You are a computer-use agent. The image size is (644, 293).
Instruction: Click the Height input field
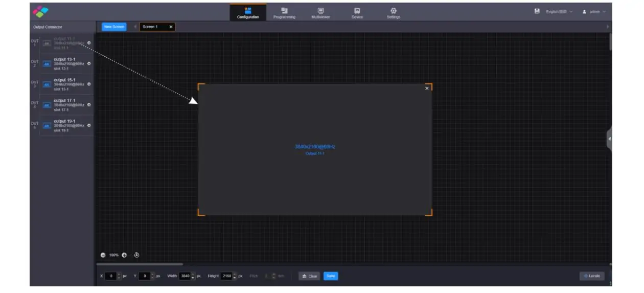tap(227, 276)
